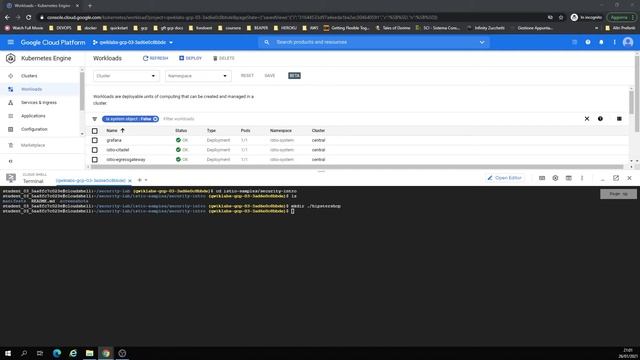Open Microsoft Edge from the taskbar

(x=57, y=353)
